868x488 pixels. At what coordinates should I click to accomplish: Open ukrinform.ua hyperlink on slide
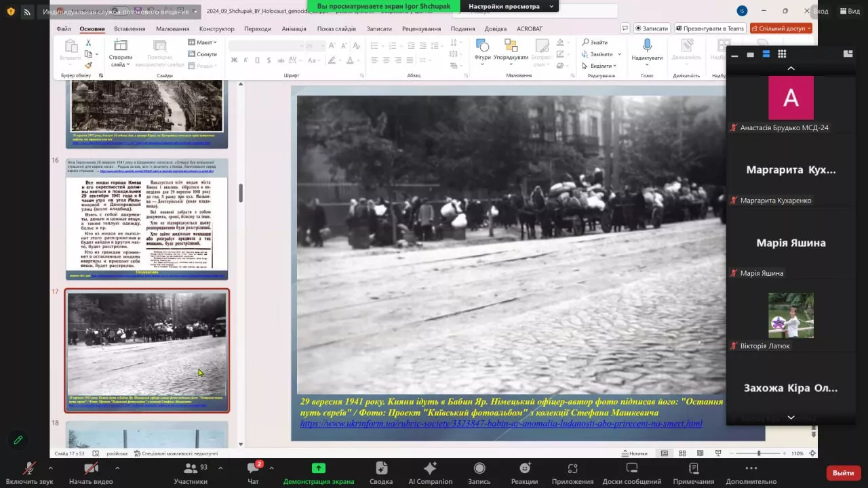501,424
